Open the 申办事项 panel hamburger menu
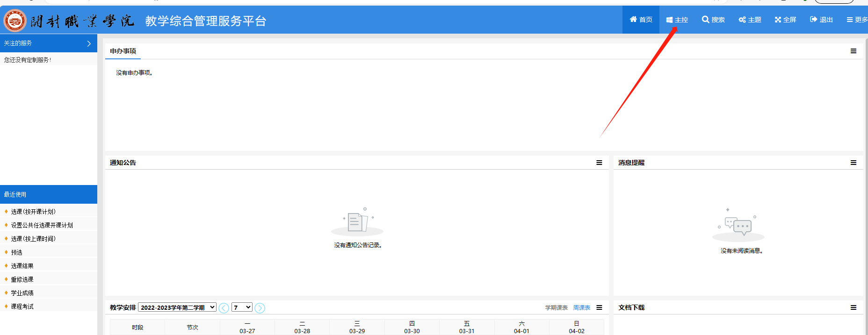Screen dimensions: 868x335 coord(853,51)
